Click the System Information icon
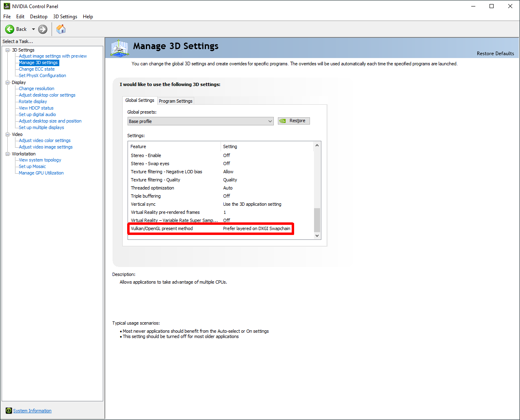This screenshot has width=520, height=420. pyautogui.click(x=9, y=411)
